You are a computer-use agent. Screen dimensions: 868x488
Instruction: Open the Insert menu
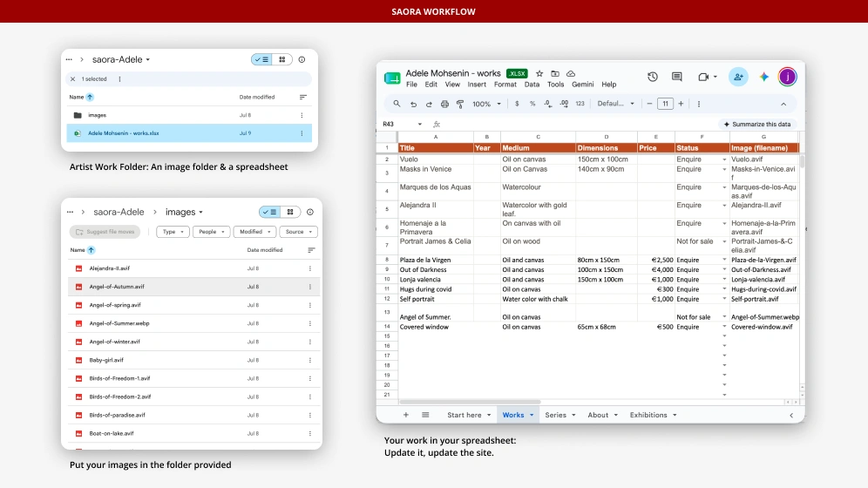(477, 85)
